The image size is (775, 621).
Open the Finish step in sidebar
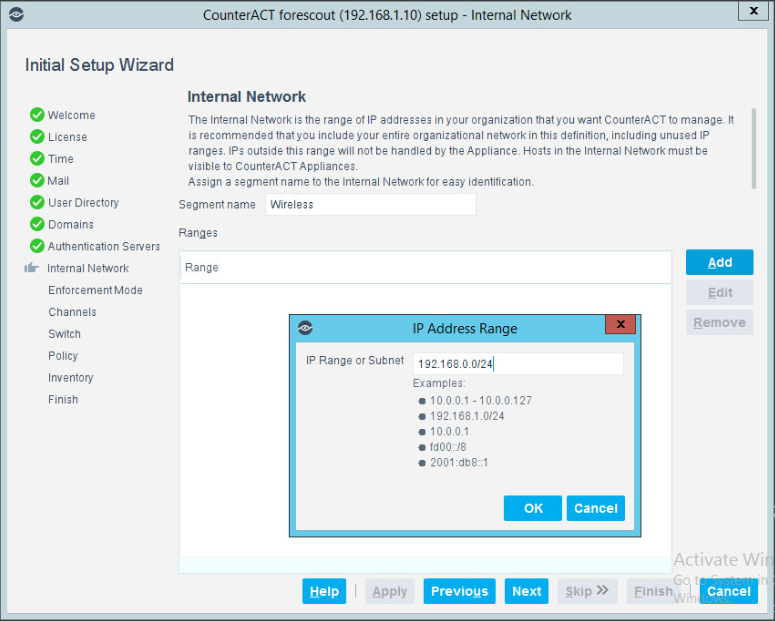(x=63, y=399)
